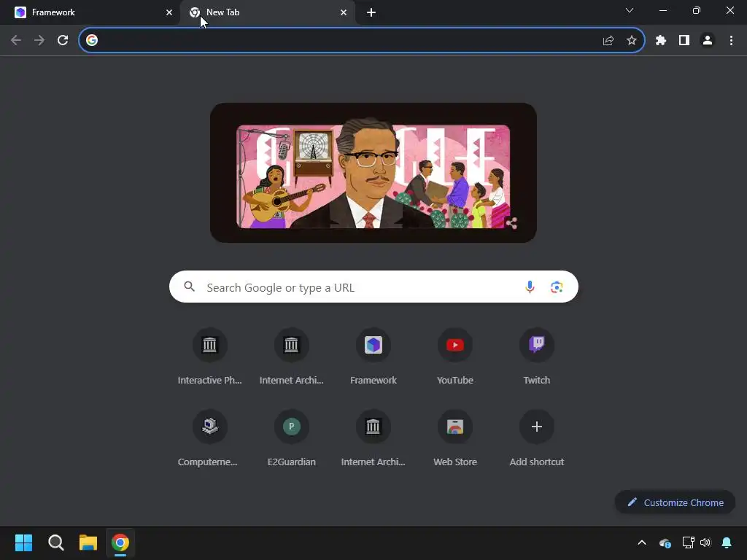Image resolution: width=747 pixels, height=560 pixels.
Task: Open Interactive Ph... shortcut
Action: [x=209, y=357]
